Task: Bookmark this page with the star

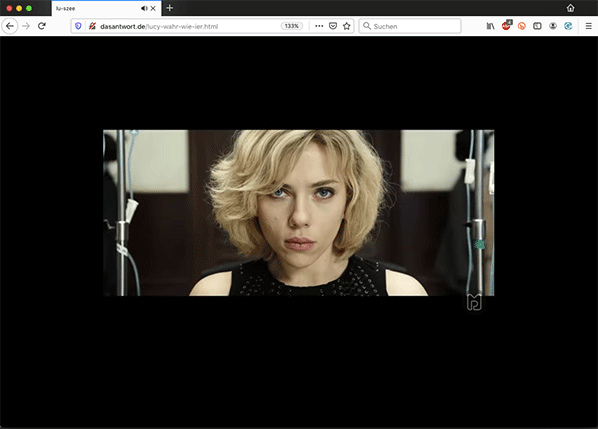Action: [x=346, y=26]
